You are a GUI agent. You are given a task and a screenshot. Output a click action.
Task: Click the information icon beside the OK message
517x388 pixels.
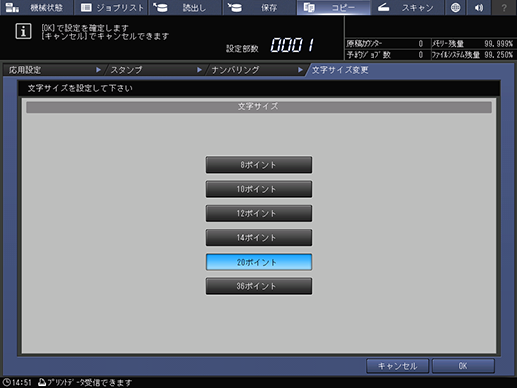click(x=23, y=32)
